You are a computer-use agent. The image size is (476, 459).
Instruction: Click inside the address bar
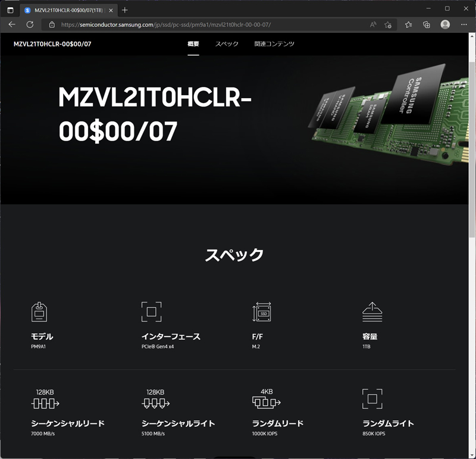[x=178, y=24]
